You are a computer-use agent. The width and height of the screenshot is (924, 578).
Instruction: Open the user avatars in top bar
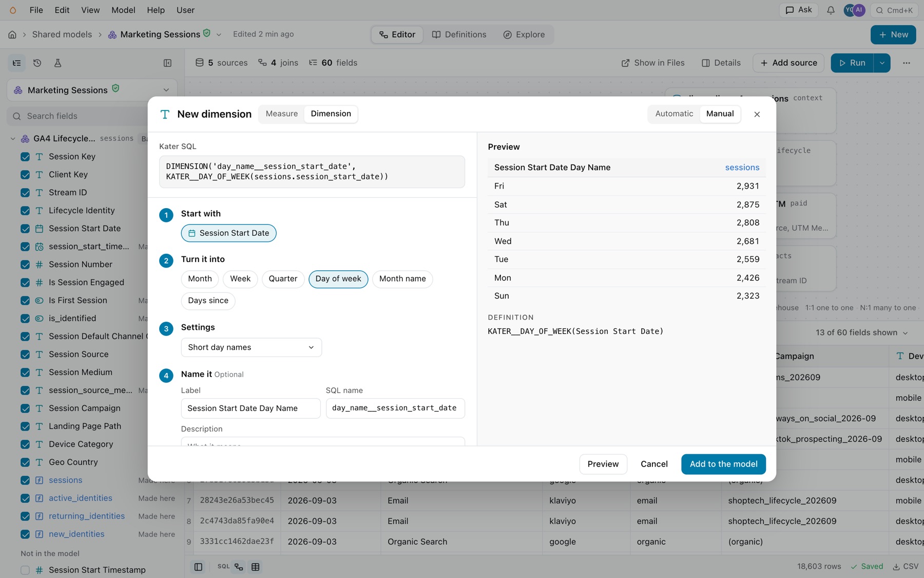854,10
